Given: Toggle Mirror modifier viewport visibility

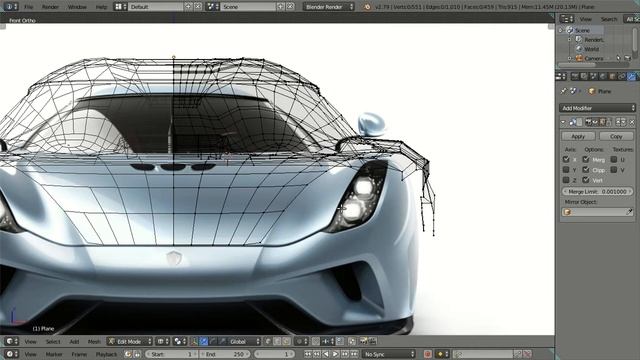Looking at the screenshot, I should pyautogui.click(x=595, y=122).
